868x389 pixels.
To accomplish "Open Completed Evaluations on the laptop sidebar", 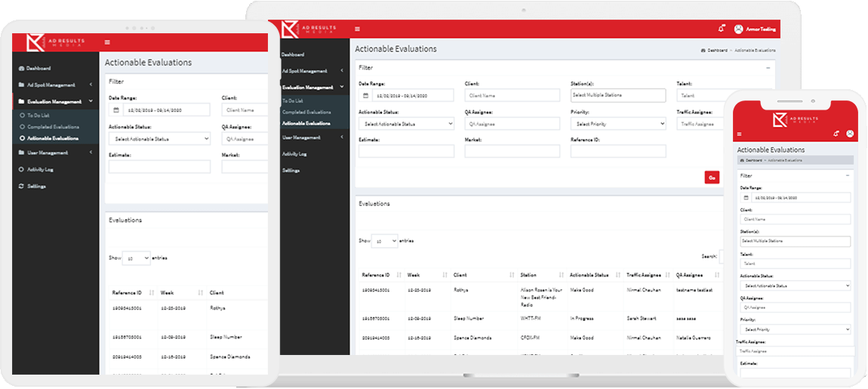I will coord(306,112).
